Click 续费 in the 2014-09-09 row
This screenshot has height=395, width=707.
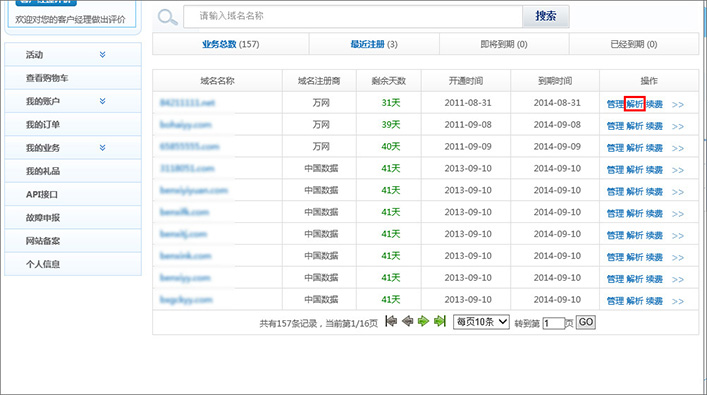[654, 148]
